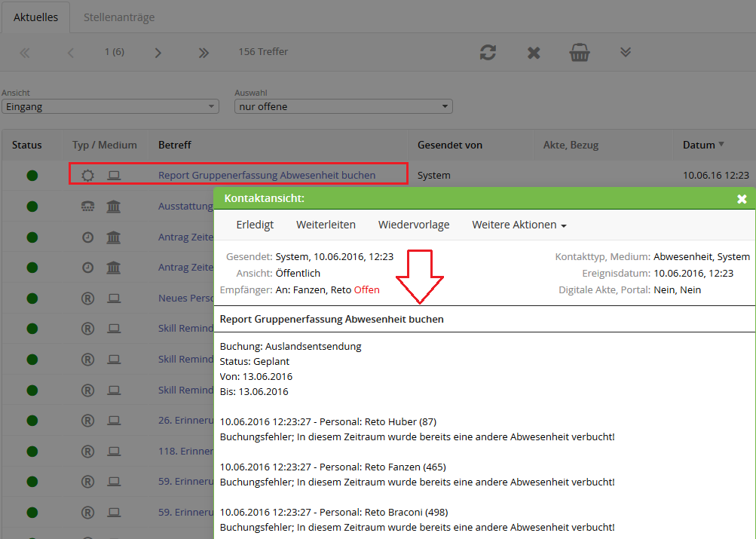Click the R type icon in 26. Erinneru row
Viewport: 756px width, 539px height.
click(x=87, y=421)
